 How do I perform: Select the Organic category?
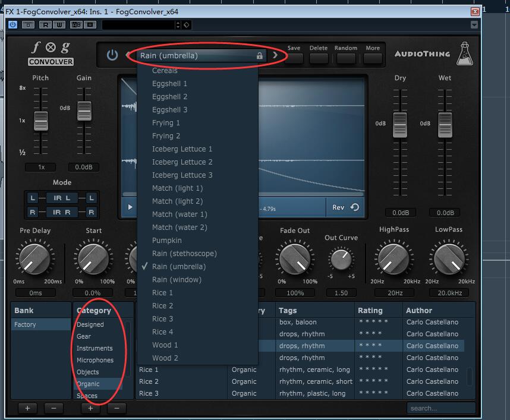click(99, 384)
